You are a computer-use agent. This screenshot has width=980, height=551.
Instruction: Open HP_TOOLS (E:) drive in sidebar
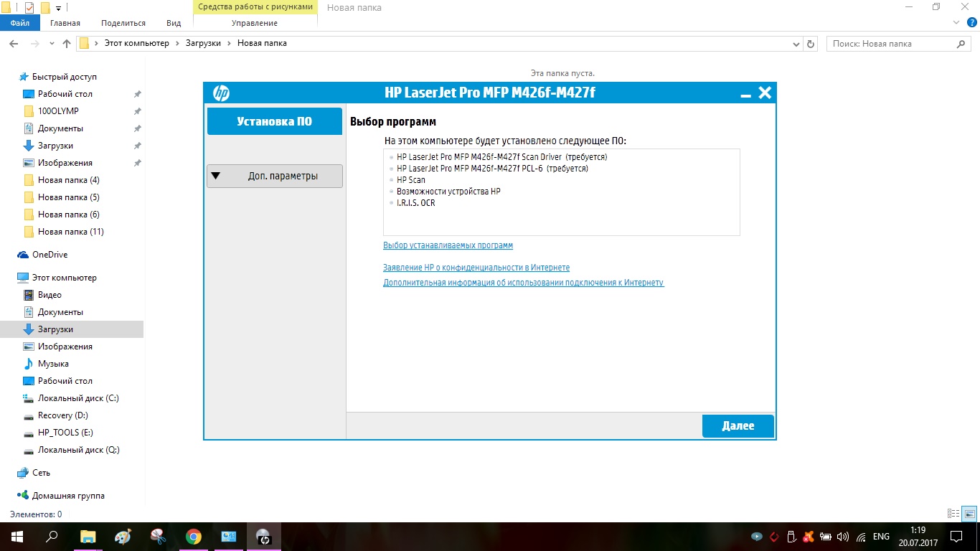tap(66, 433)
